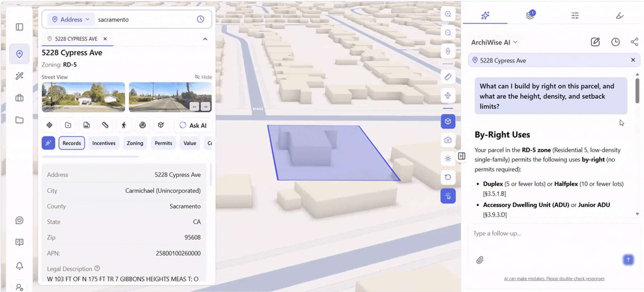Click the locate parcel target icon

tap(49, 125)
